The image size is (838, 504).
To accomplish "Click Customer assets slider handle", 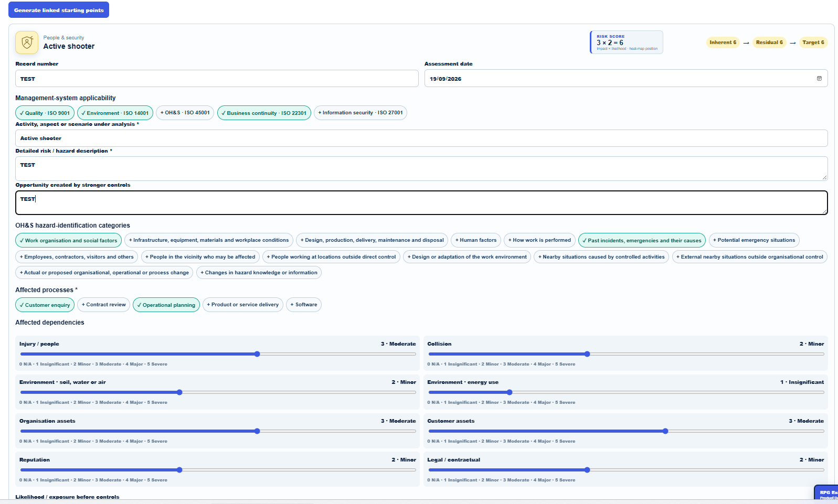I will point(665,431).
